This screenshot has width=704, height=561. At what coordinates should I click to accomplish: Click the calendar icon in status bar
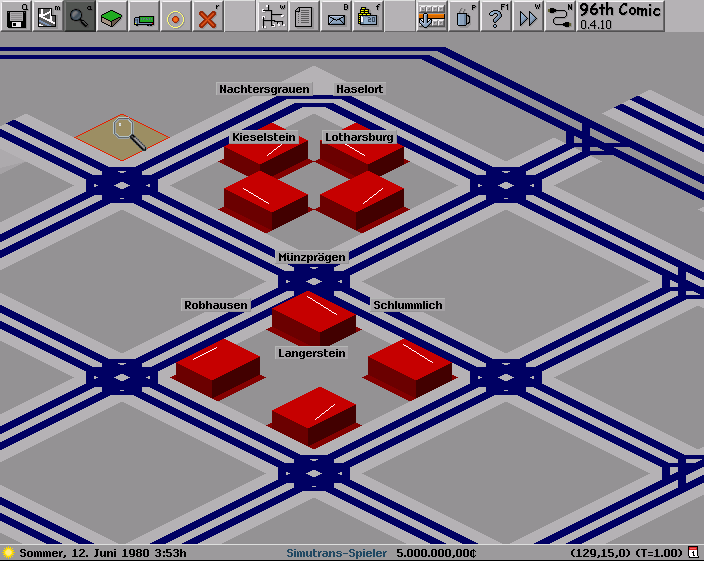693,552
